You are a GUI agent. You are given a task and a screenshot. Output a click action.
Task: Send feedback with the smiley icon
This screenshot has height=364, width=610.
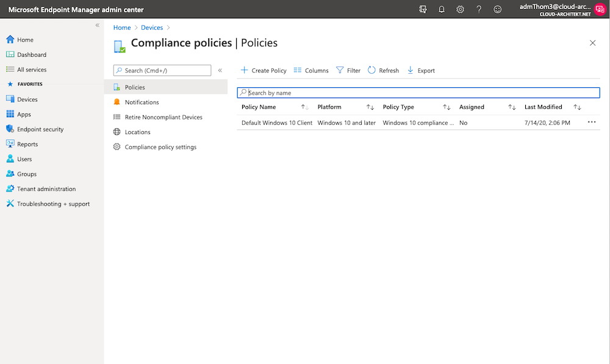click(x=498, y=9)
